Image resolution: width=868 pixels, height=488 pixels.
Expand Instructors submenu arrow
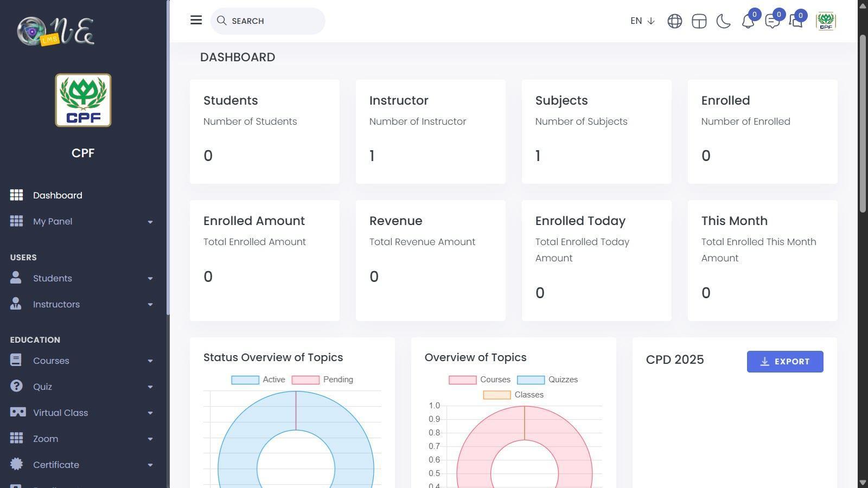150,305
